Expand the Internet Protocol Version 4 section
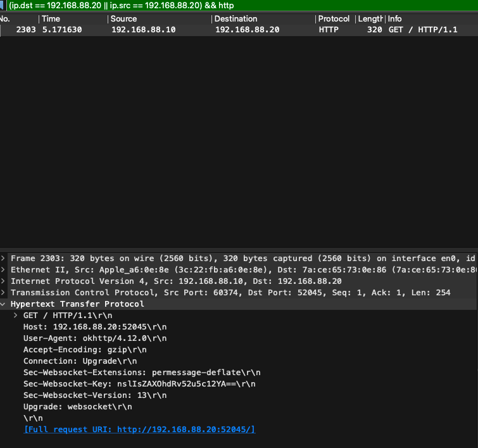Viewport: 478px width, 448px height. [4, 281]
